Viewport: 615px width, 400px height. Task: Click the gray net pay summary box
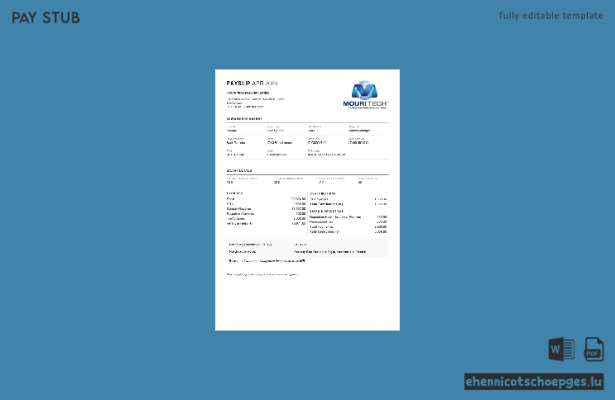coord(308,248)
